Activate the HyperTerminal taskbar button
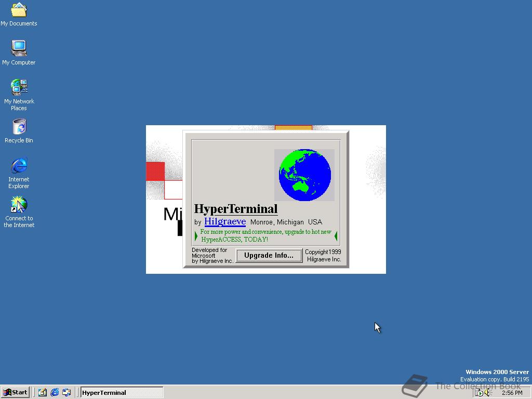The width and height of the screenshot is (532, 399). [122, 393]
